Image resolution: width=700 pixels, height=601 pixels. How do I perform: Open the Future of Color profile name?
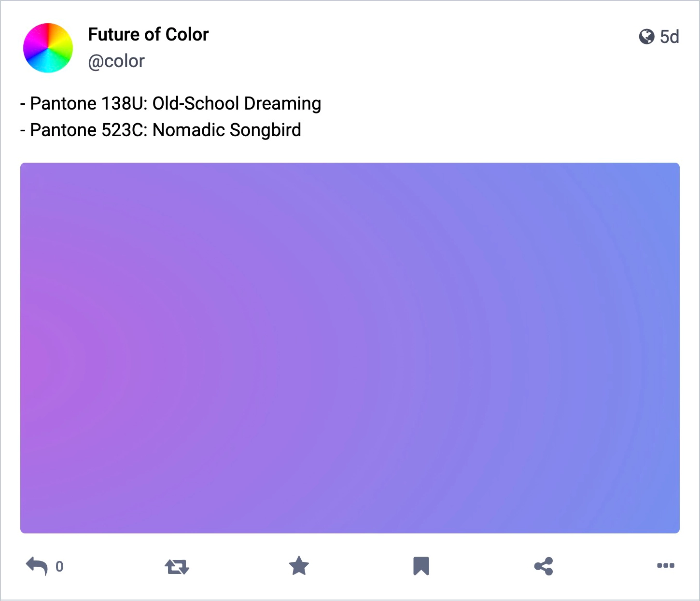point(148,35)
